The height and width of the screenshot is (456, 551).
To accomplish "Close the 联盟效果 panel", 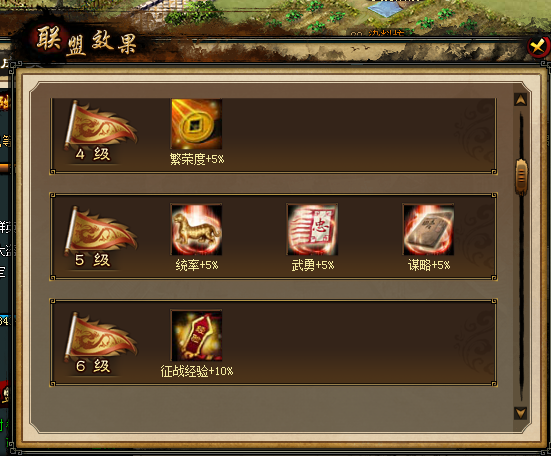I will (538, 47).
